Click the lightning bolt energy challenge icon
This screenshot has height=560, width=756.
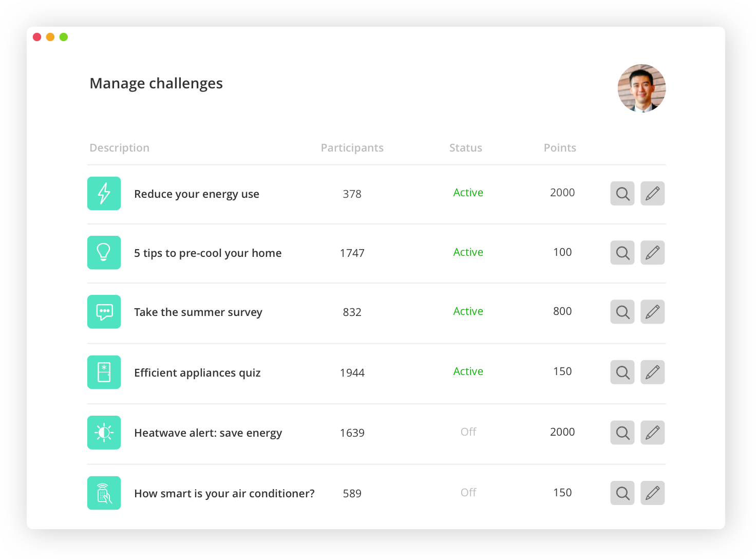point(104,194)
